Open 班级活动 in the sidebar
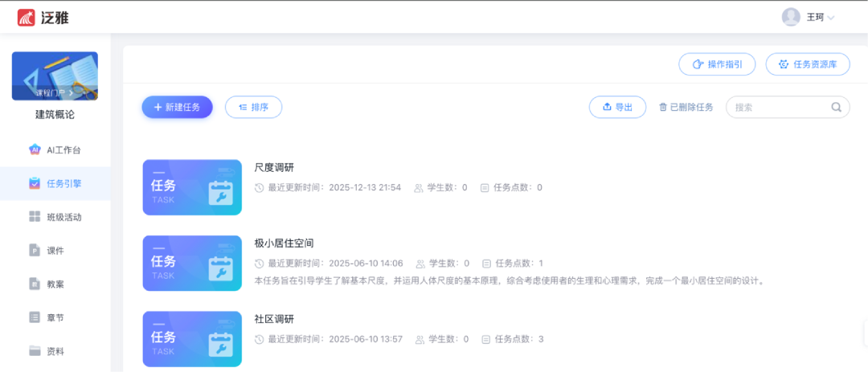This screenshot has height=372, width=868. click(55, 217)
